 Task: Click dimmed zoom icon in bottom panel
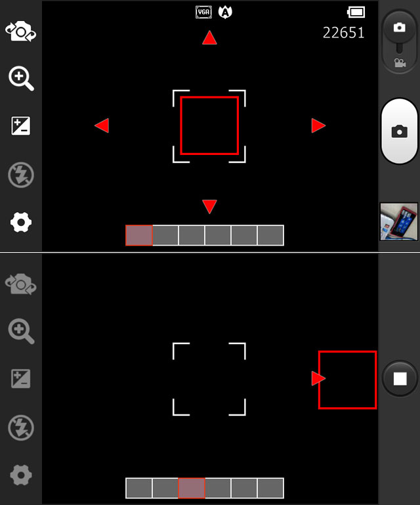(21, 331)
